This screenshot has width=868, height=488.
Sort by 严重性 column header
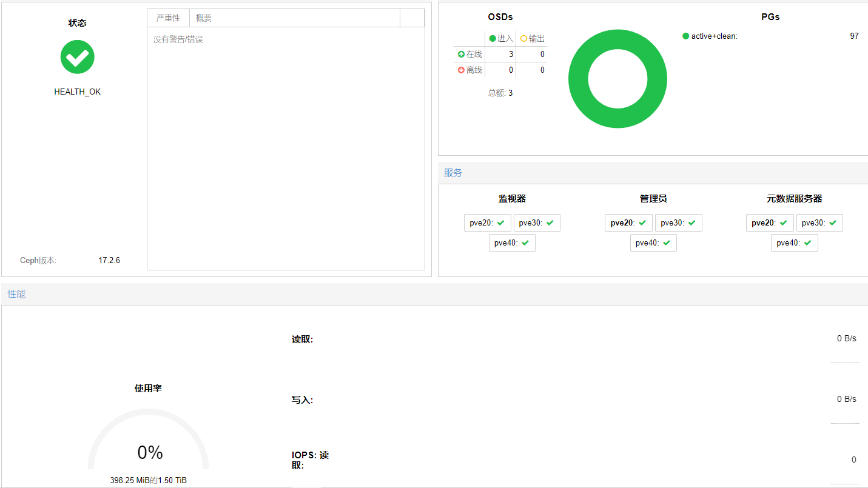tap(169, 18)
